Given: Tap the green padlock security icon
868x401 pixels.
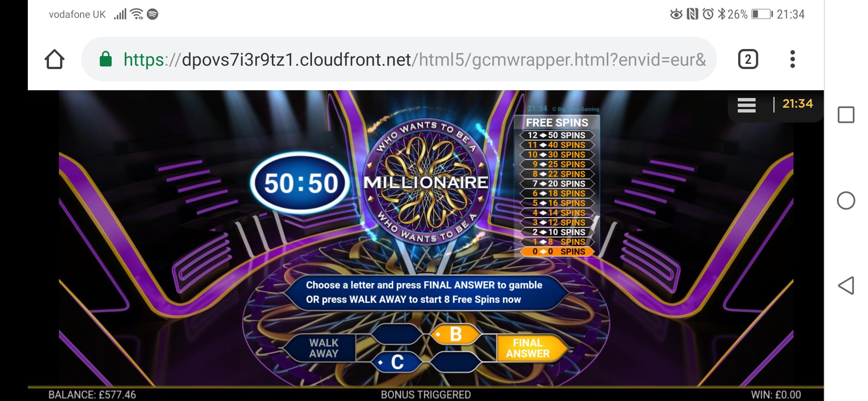Looking at the screenshot, I should point(106,59).
